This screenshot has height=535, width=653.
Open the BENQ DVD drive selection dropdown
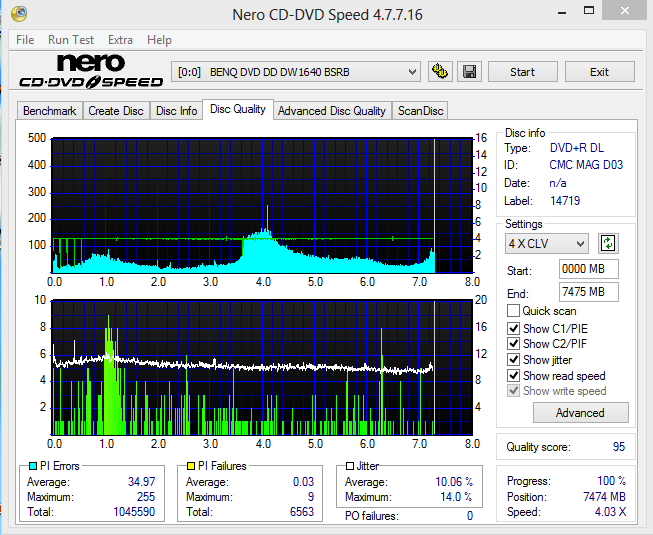click(296, 72)
